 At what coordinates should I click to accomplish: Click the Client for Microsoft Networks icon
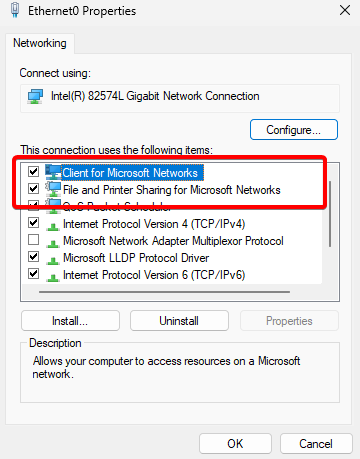coord(53,172)
